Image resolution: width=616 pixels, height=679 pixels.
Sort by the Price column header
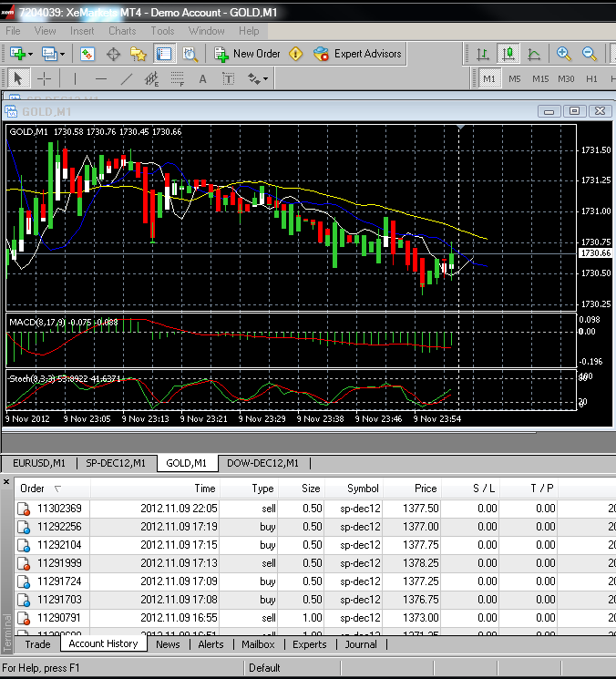(412, 489)
